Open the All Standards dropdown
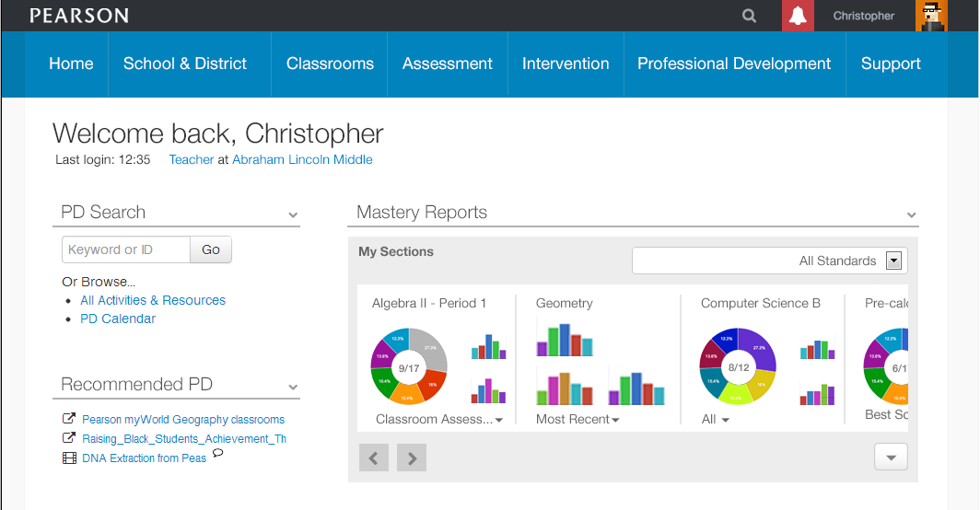The width and height of the screenshot is (980, 510). pos(770,261)
